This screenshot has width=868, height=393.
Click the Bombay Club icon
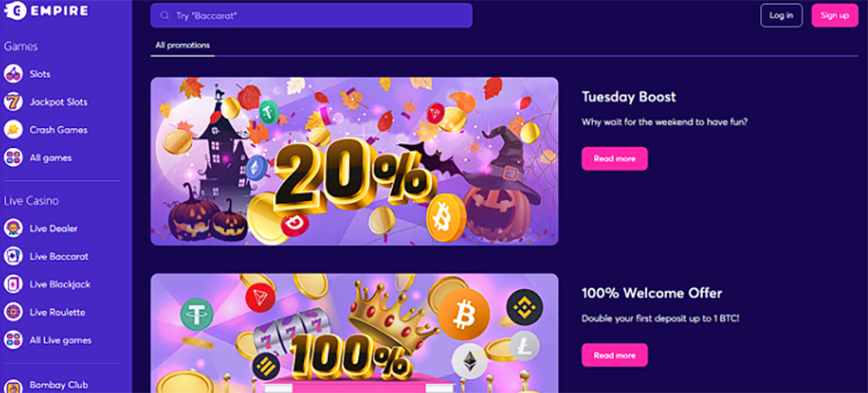point(13,385)
